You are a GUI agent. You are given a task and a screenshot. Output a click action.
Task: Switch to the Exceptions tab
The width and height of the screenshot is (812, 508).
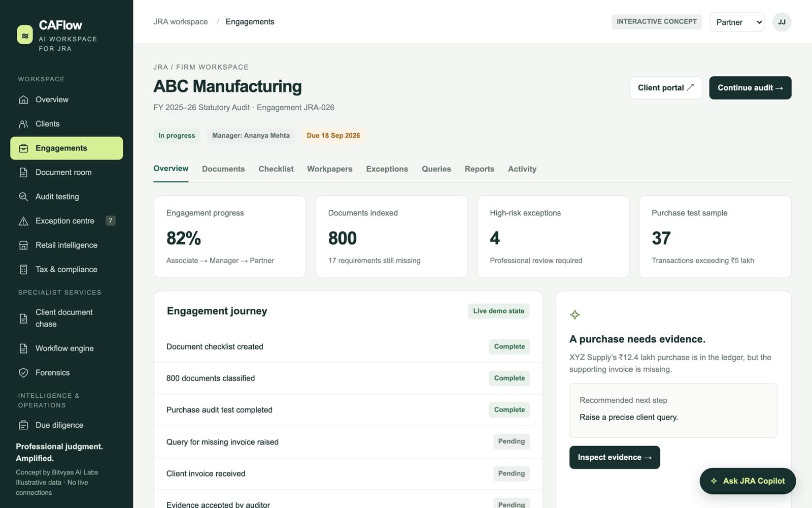pos(387,169)
